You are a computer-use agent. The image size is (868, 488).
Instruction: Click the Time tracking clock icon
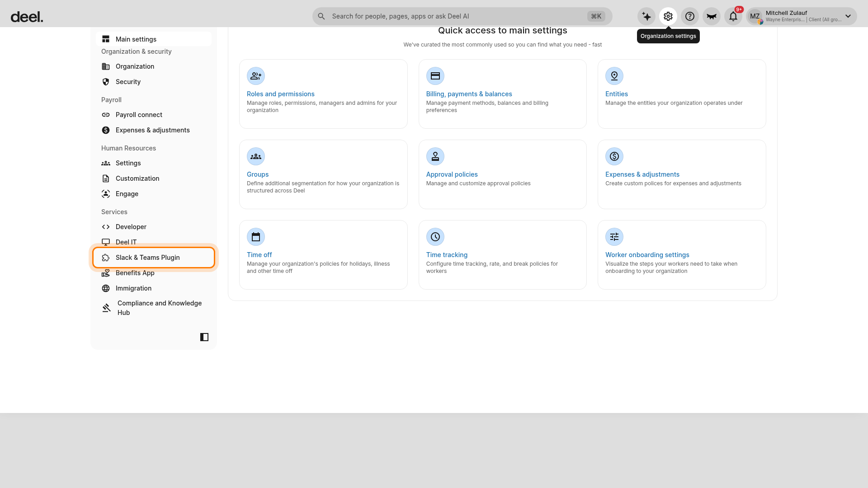[435, 237]
